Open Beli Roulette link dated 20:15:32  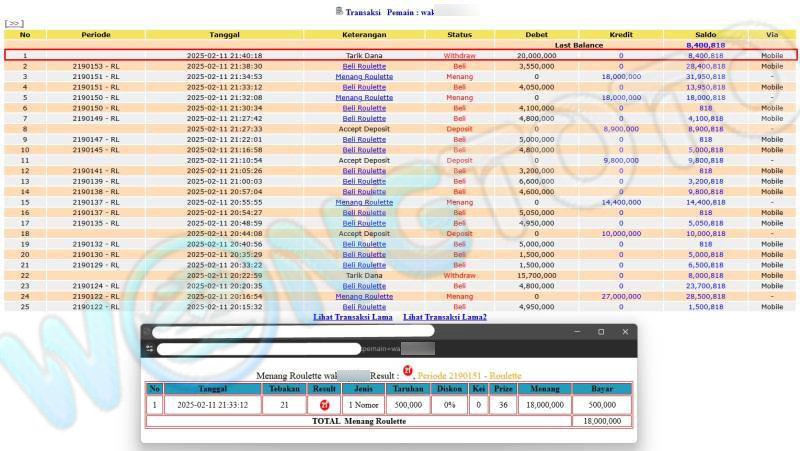click(364, 307)
